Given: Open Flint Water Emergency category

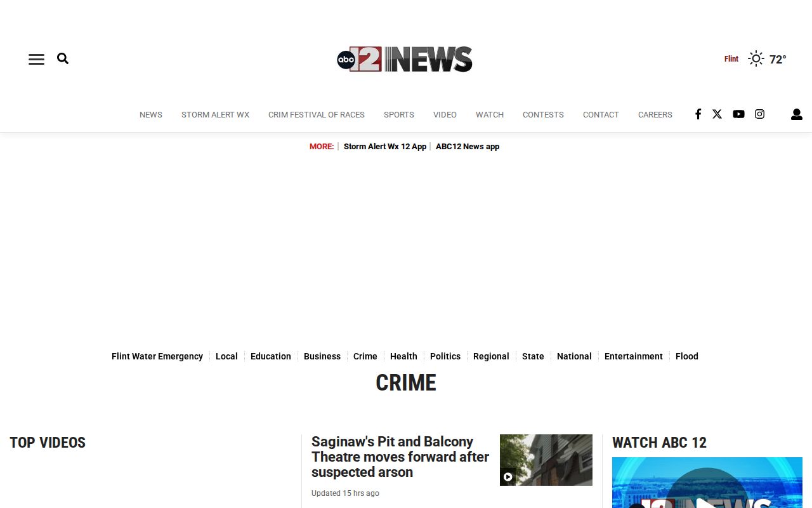Looking at the screenshot, I should pos(157,356).
